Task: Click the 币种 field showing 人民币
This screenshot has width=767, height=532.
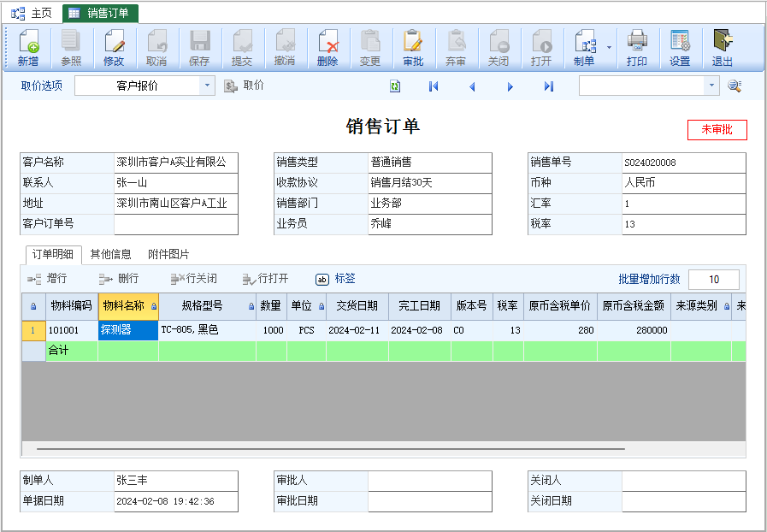Action: pos(684,183)
